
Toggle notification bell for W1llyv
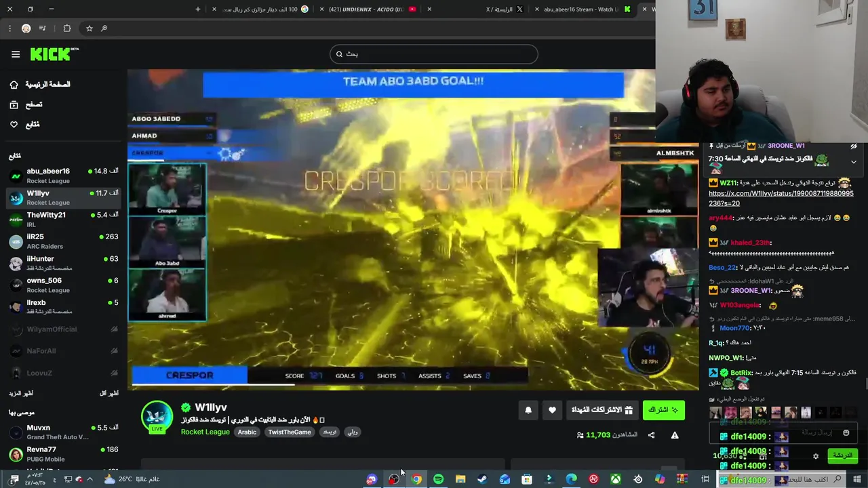(528, 410)
